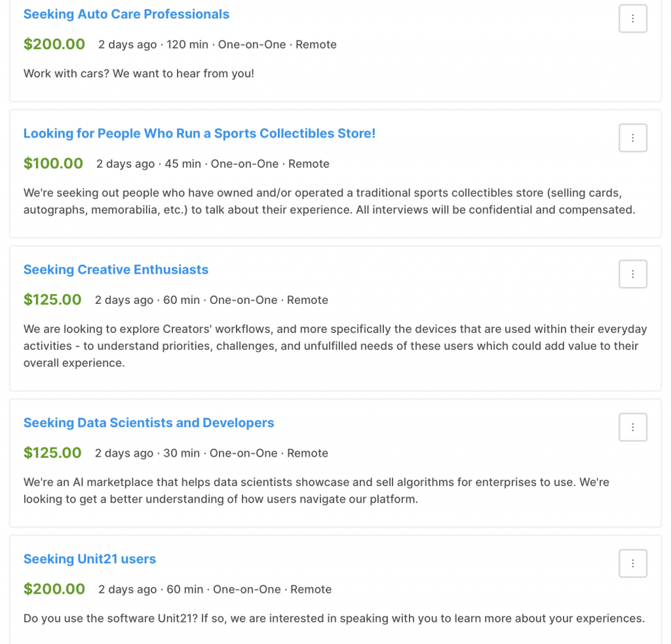The height and width of the screenshot is (644, 671).
Task: Go to the Seeking Unit21 users study
Action: pos(90,559)
